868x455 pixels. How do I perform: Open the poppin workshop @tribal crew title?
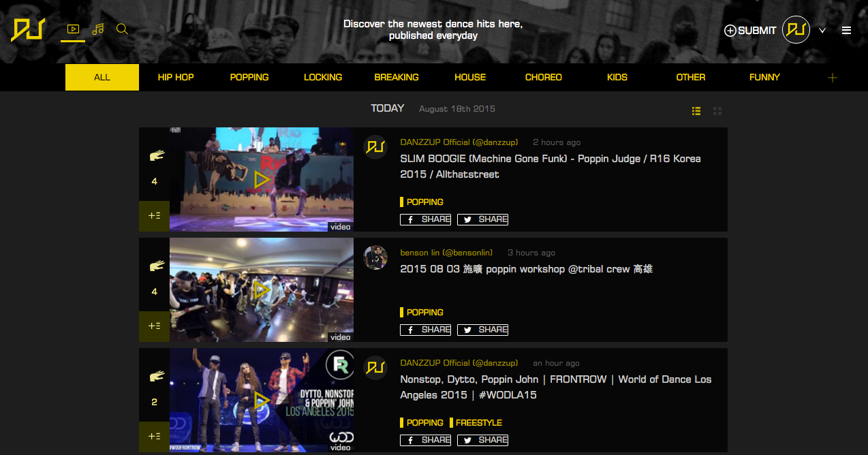pos(526,269)
